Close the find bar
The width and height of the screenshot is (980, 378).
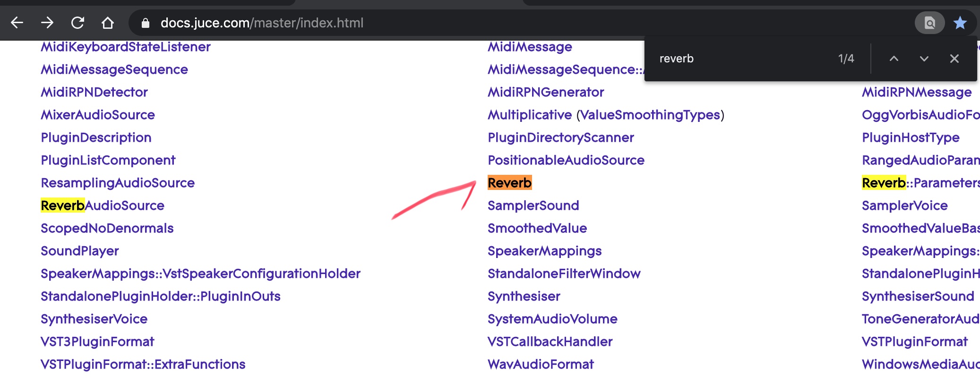(954, 59)
